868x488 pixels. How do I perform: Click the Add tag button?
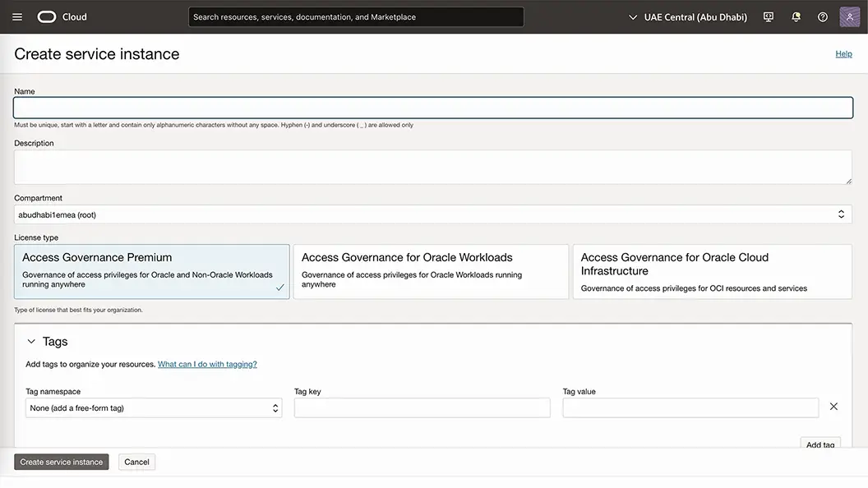[x=820, y=444]
